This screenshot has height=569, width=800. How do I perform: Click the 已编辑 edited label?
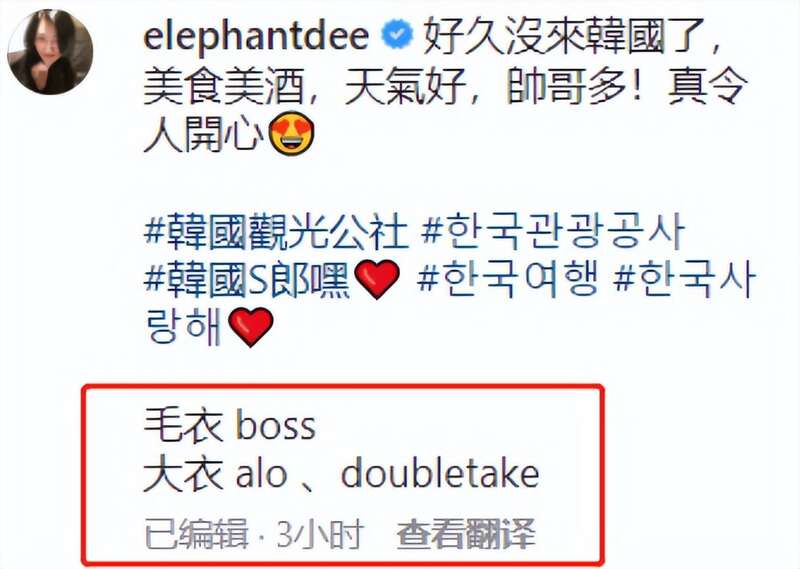pos(196,534)
